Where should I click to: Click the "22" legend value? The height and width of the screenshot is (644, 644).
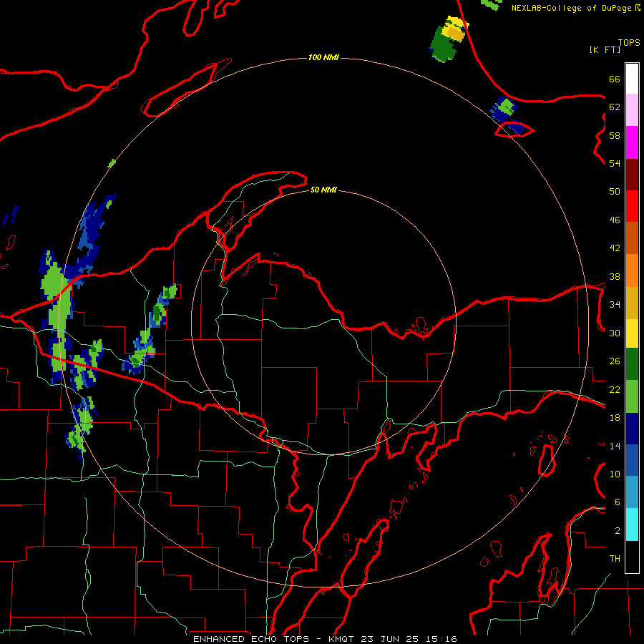(615, 390)
